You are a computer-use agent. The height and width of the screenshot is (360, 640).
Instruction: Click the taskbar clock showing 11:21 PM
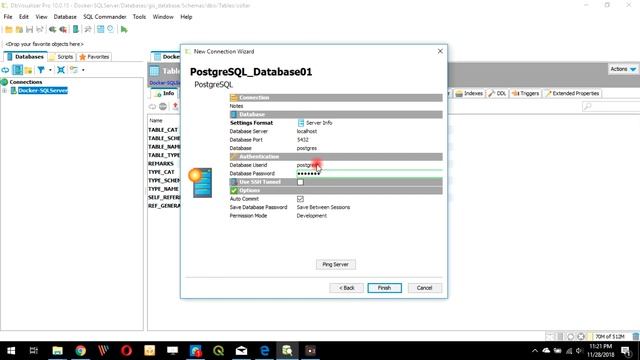(x=601, y=350)
